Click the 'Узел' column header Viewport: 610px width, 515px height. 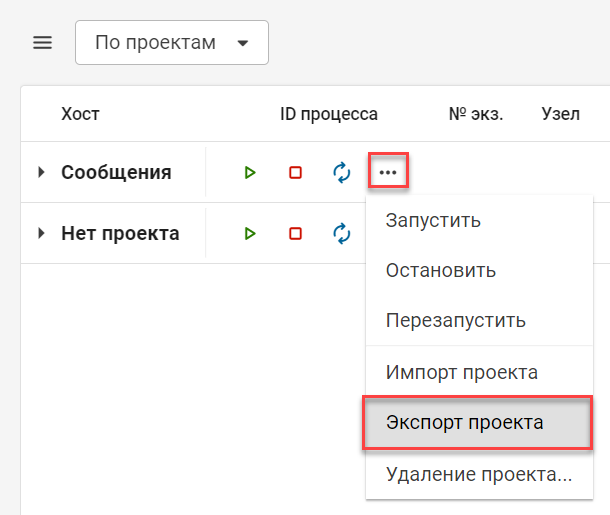click(561, 114)
